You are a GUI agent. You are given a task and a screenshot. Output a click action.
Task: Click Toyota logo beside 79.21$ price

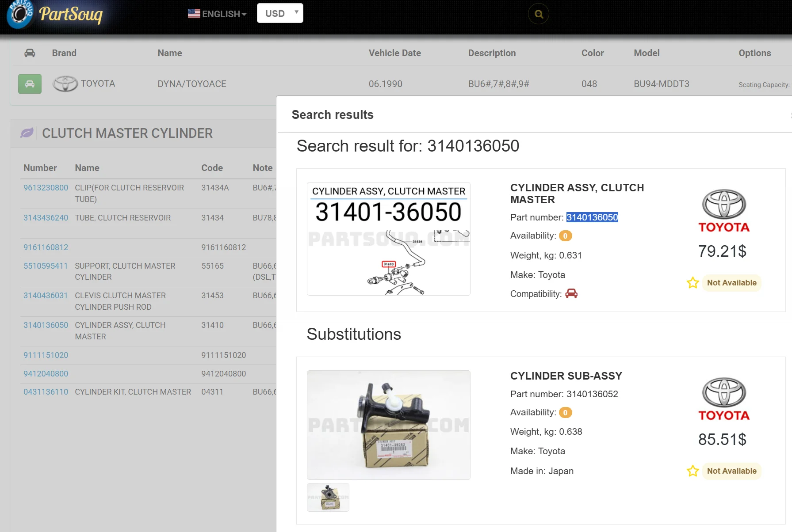pos(724,211)
